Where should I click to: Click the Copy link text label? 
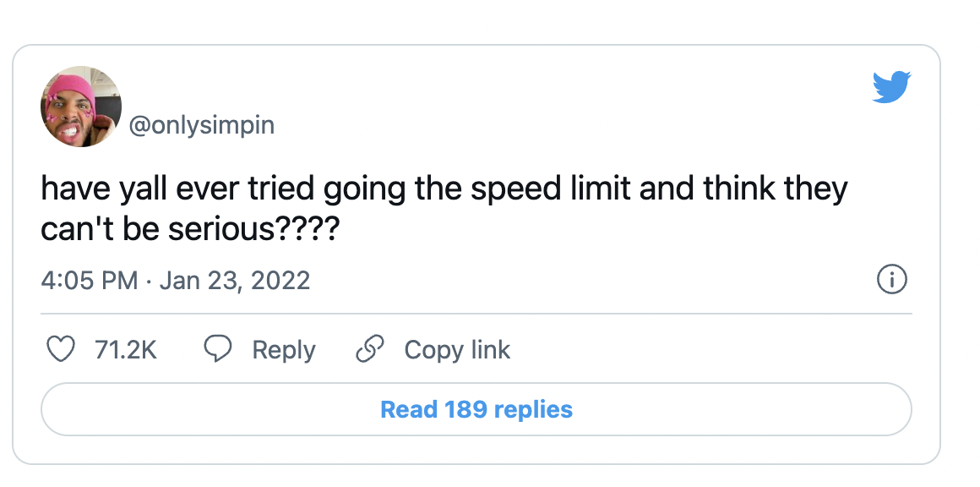(x=457, y=349)
